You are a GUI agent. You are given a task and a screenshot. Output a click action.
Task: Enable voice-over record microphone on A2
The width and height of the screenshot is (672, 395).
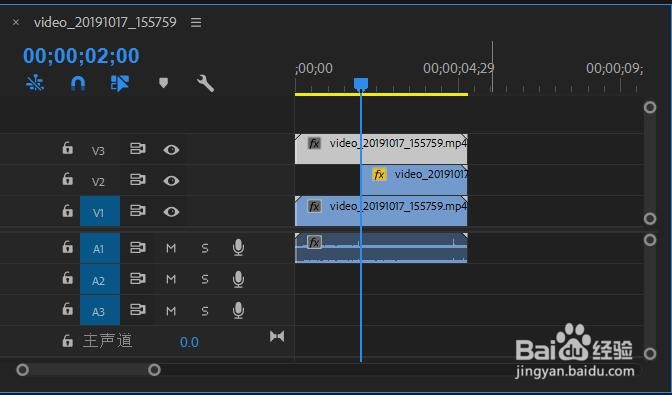point(238,279)
